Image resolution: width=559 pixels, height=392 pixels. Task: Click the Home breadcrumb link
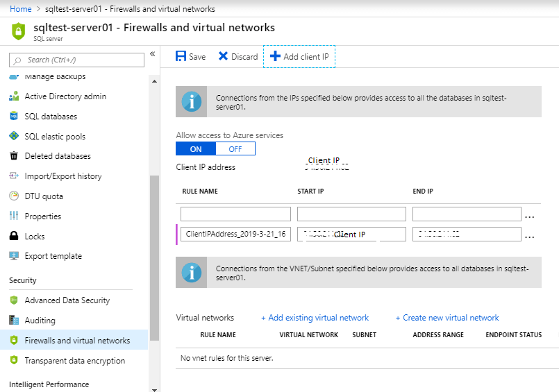pyautogui.click(x=21, y=9)
